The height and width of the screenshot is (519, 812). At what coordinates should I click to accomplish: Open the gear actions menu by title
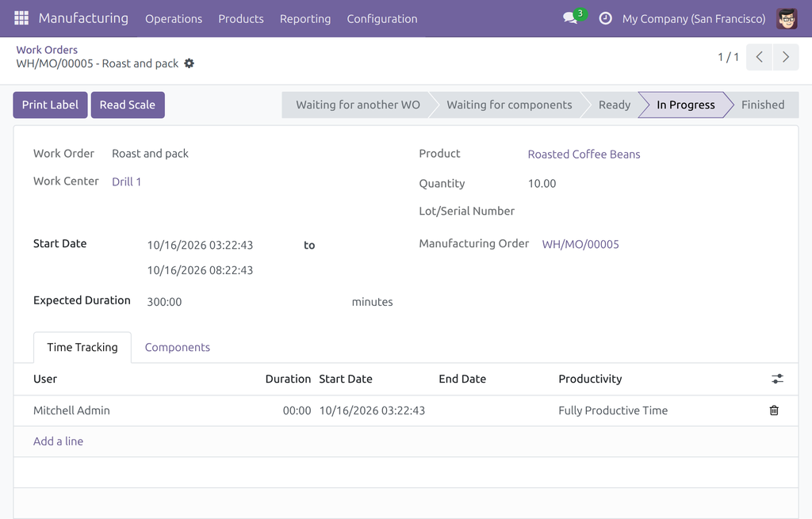click(190, 63)
